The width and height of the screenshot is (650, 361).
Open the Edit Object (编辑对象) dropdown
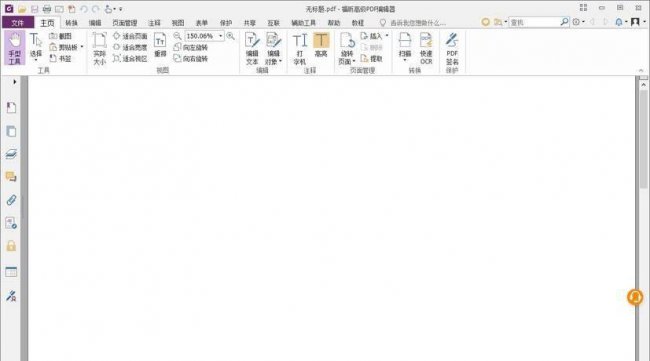click(280, 61)
